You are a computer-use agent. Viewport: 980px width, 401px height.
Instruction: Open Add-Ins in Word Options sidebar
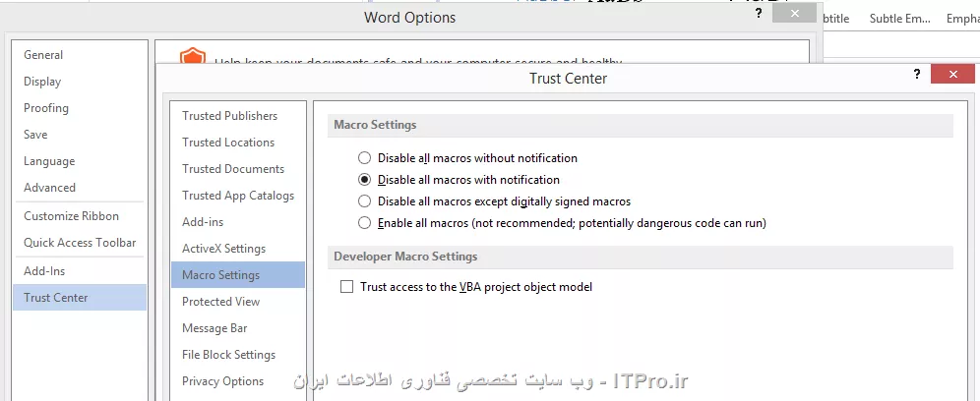(x=80, y=271)
